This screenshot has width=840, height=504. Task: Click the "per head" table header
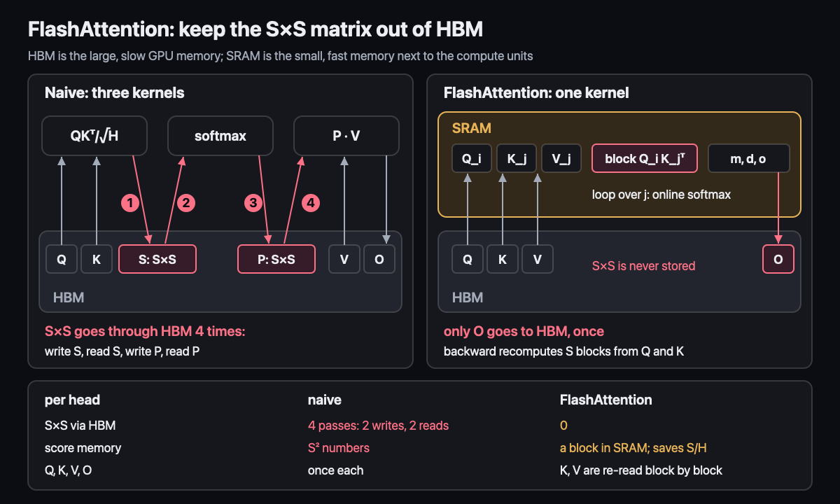pos(72,400)
